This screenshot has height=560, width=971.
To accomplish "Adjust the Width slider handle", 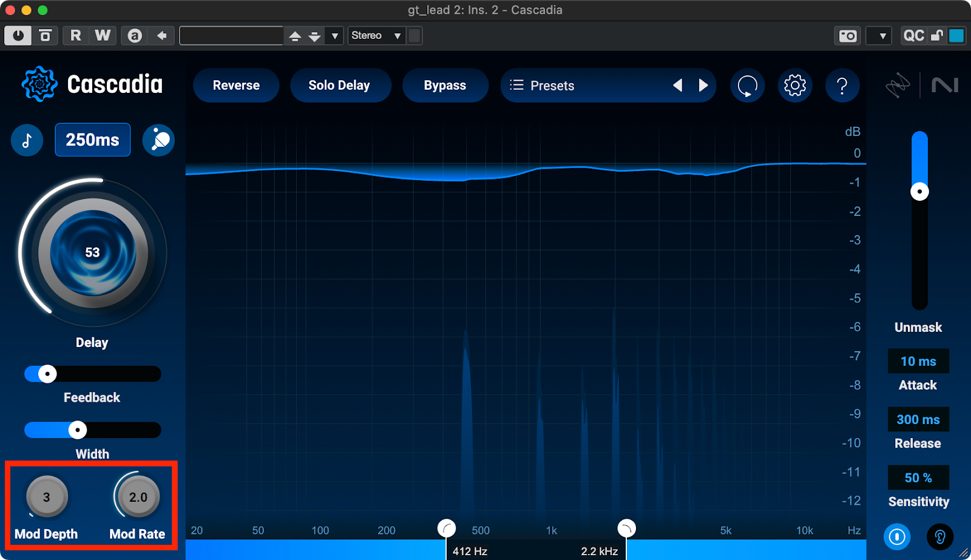I will [78, 430].
